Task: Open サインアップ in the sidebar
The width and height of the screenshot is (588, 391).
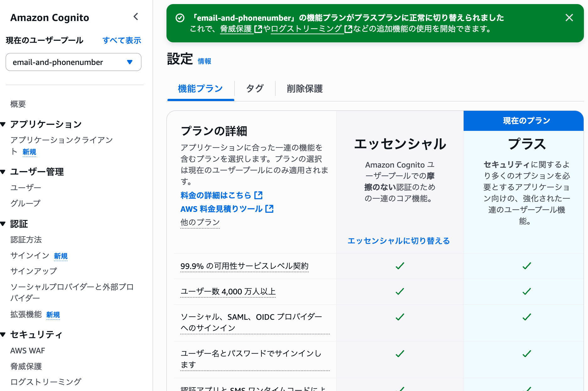Action: [34, 271]
